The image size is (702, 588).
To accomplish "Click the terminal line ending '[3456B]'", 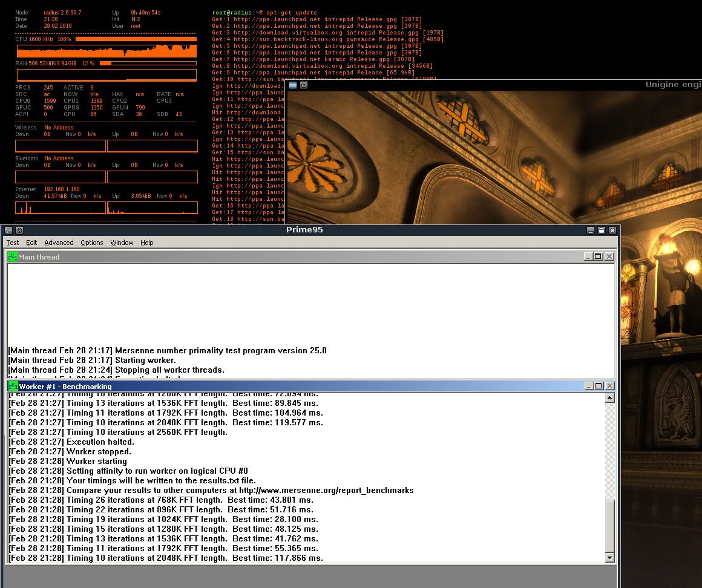I will 323,66.
